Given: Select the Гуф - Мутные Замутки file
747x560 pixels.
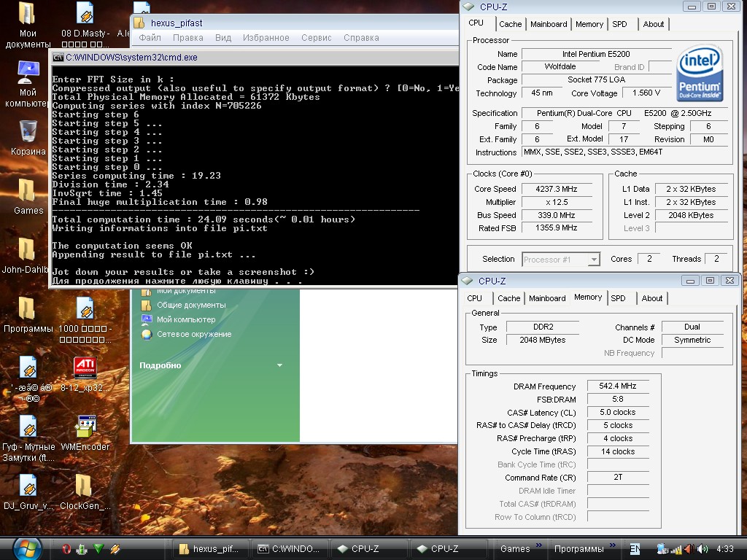Looking at the screenshot, I should (x=28, y=427).
